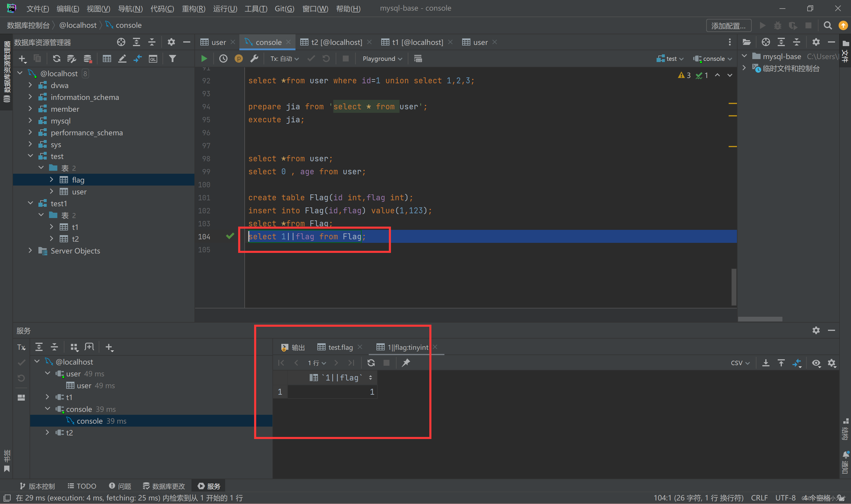Screen dimensions: 851x504
Task: Switch to the t2 [@localhost] tab
Action: tap(336, 42)
